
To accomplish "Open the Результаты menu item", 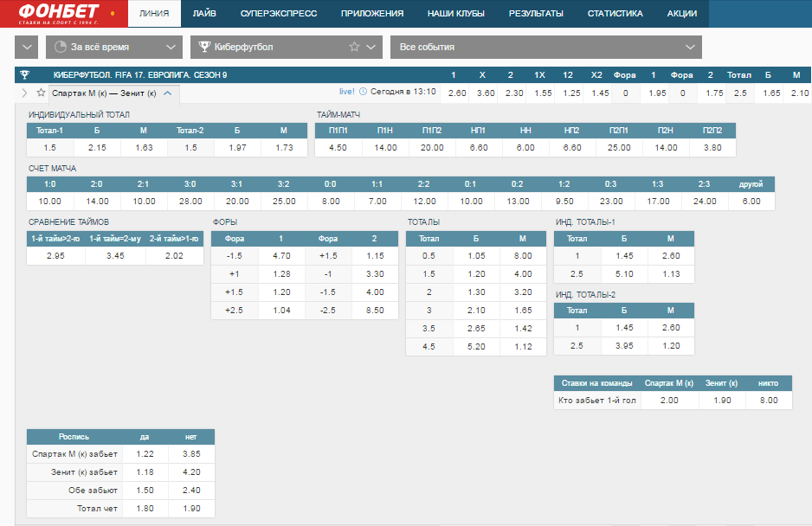I will [536, 14].
